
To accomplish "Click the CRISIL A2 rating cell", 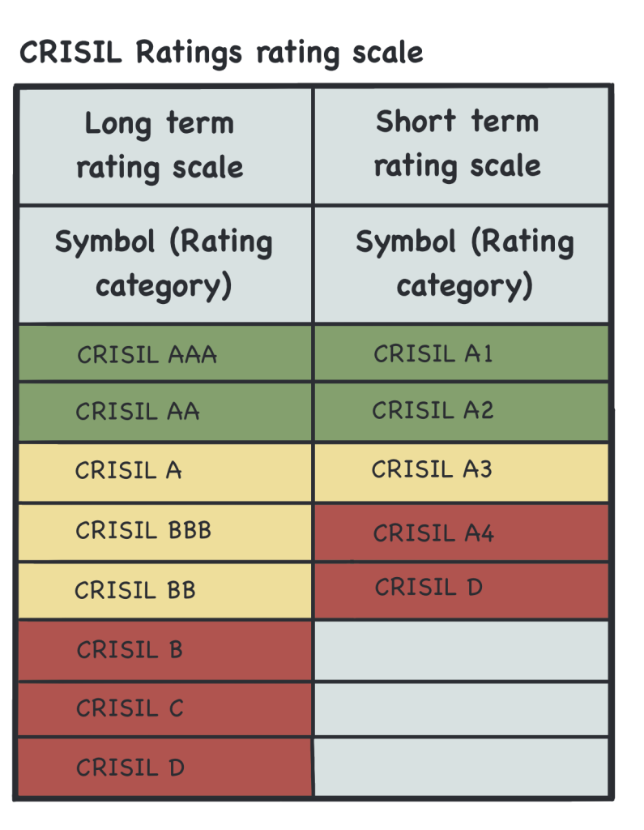I will pyautogui.click(x=460, y=411).
